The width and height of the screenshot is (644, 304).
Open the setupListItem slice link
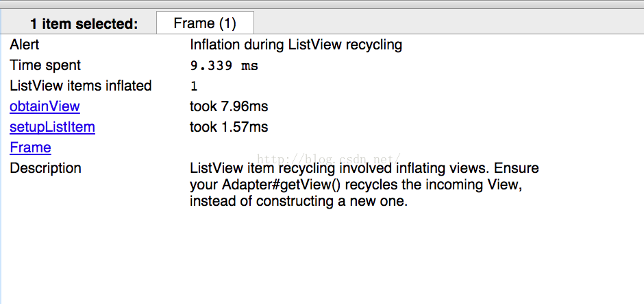point(52,127)
